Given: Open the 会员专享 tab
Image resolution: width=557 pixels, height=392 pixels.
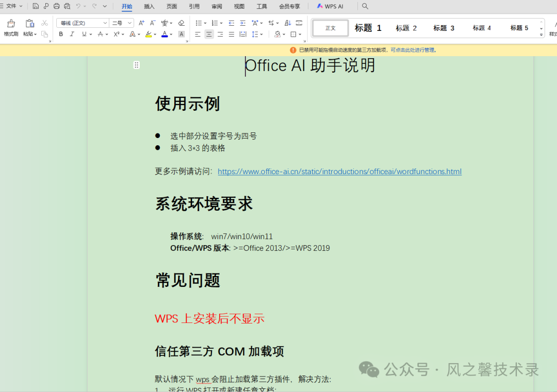Looking at the screenshot, I should [289, 6].
